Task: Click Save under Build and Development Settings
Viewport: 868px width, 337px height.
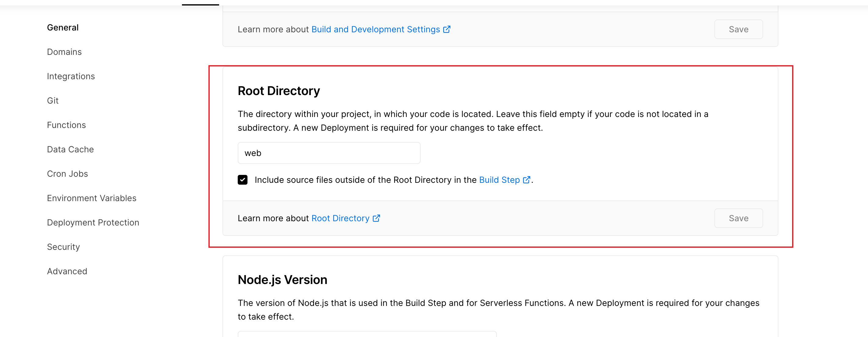Action: [738, 29]
